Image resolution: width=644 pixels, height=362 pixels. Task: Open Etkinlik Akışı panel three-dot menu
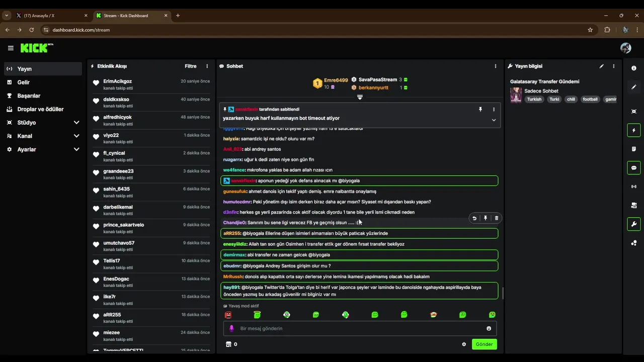coord(207,66)
